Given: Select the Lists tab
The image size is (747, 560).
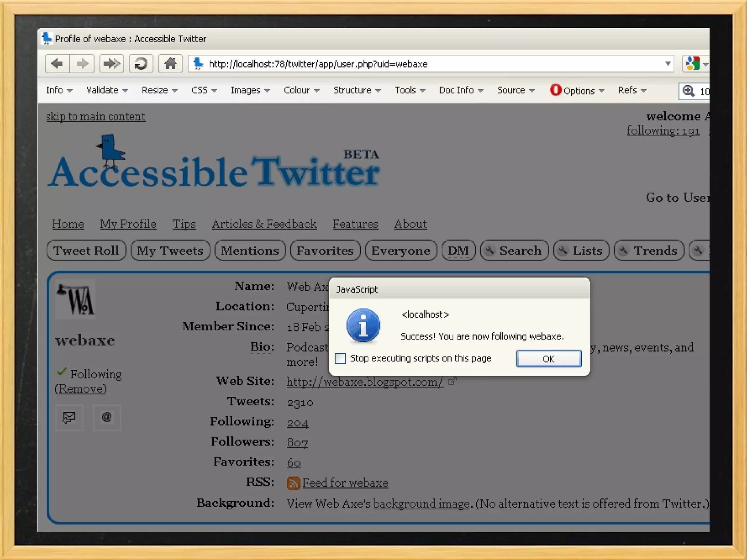Looking at the screenshot, I should click(581, 250).
